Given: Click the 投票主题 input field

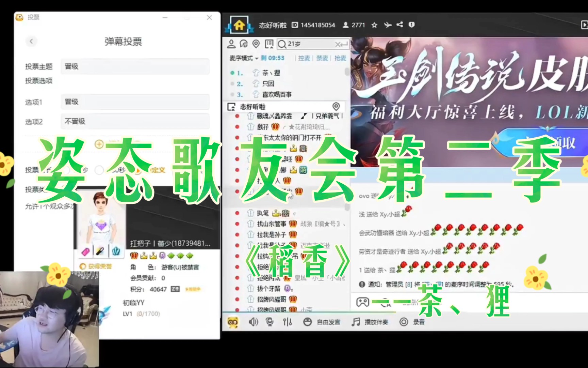Looking at the screenshot, I should (x=135, y=66).
